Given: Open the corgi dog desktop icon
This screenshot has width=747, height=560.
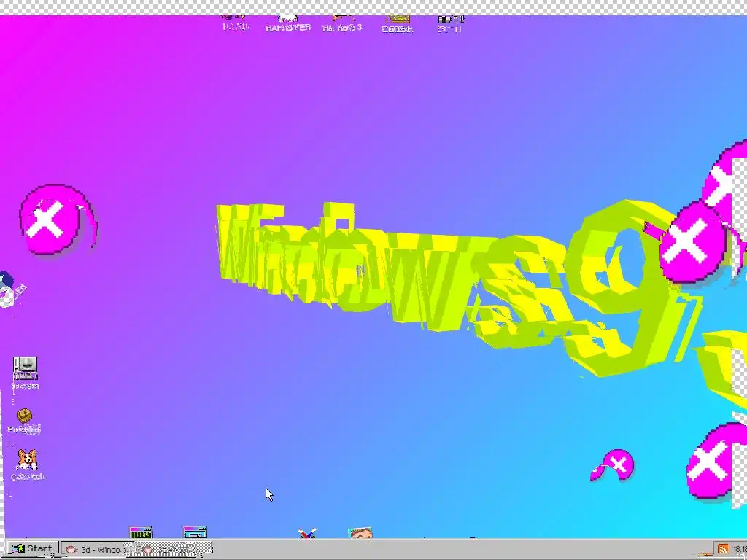Looking at the screenshot, I should (x=27, y=464).
